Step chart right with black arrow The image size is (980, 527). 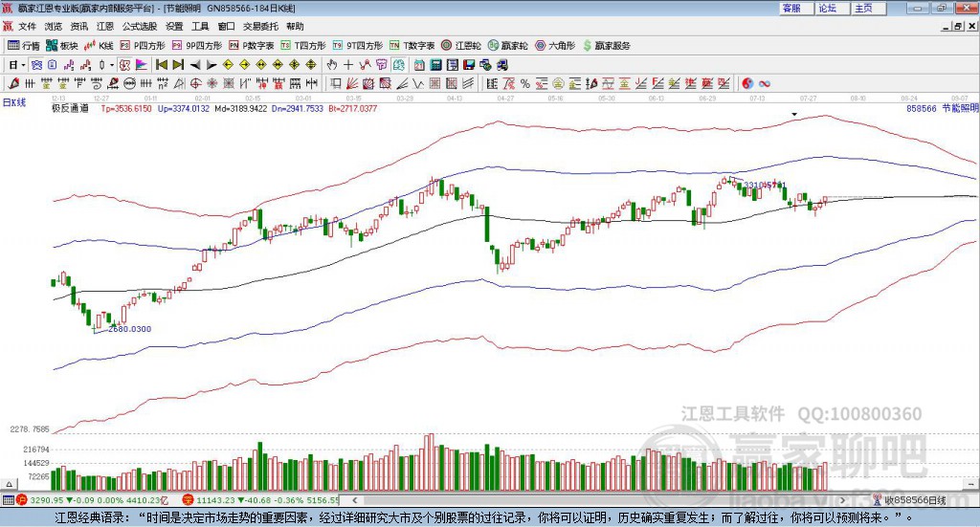coord(212,65)
